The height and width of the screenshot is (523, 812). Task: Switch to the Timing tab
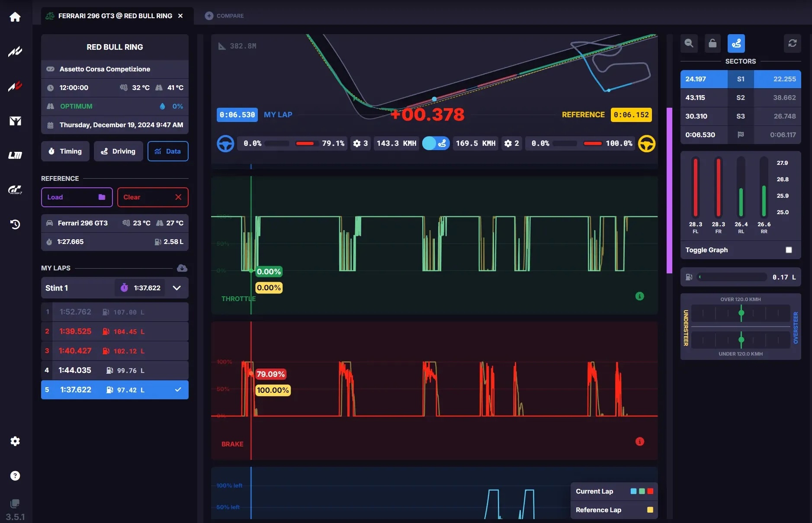click(65, 151)
